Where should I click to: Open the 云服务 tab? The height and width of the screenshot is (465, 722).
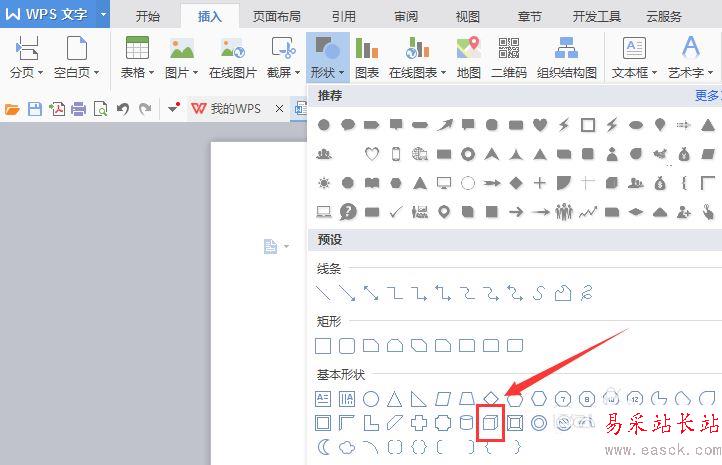[x=664, y=17]
